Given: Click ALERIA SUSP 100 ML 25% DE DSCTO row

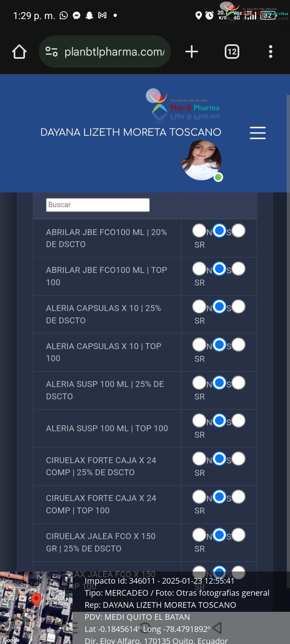Looking at the screenshot, I should click(145, 390).
